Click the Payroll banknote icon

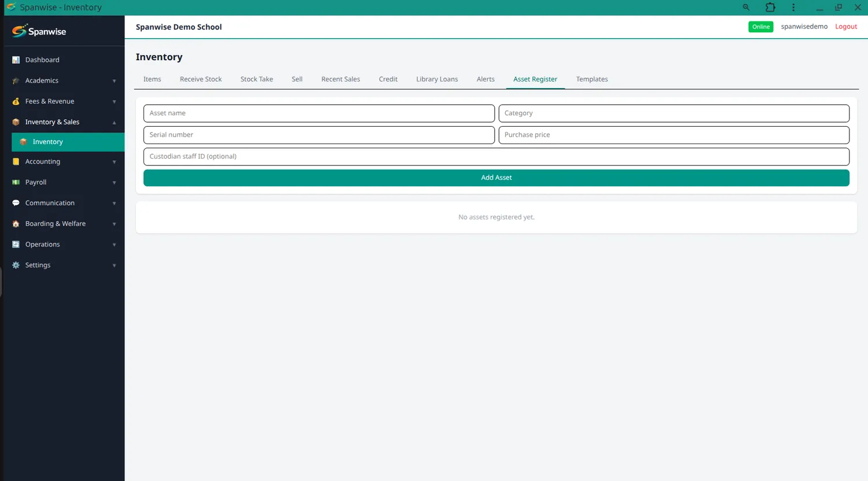16,182
